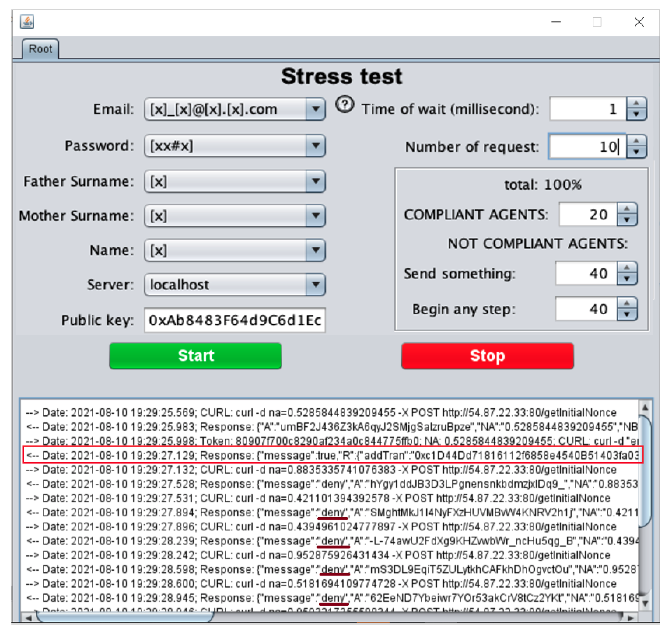
Task: Click the Java application icon in title bar
Action: (27, 22)
